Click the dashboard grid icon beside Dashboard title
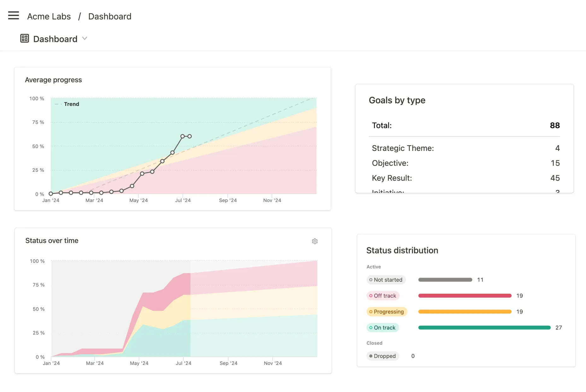Screen dimensions: 586x392 [x=24, y=38]
